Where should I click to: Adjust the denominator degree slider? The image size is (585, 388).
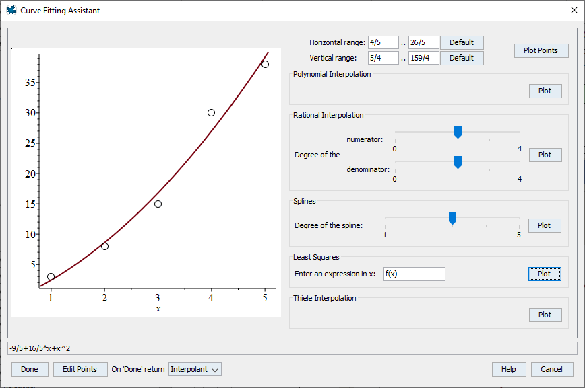[x=458, y=162]
